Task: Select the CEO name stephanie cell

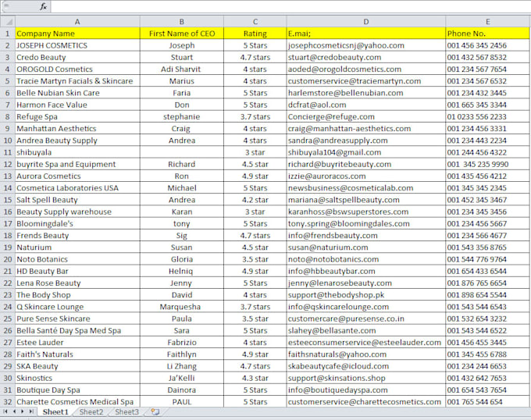Action: coord(182,117)
